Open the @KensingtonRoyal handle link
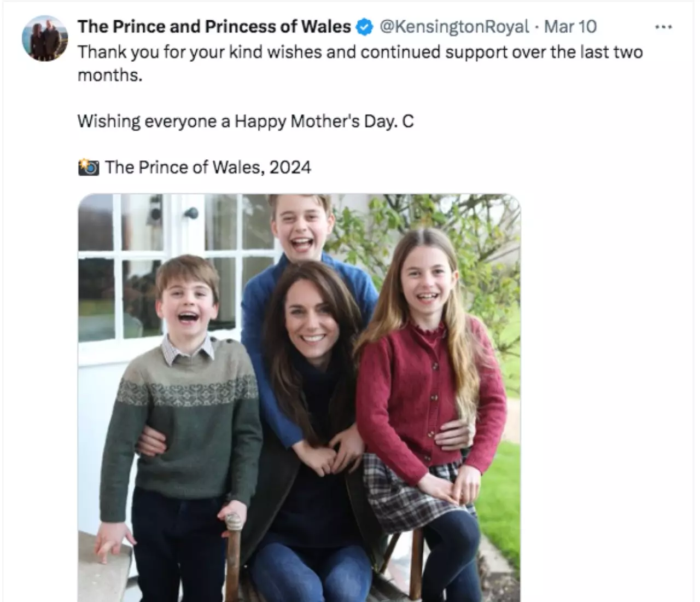Image resolution: width=700 pixels, height=602 pixels. pos(454,27)
